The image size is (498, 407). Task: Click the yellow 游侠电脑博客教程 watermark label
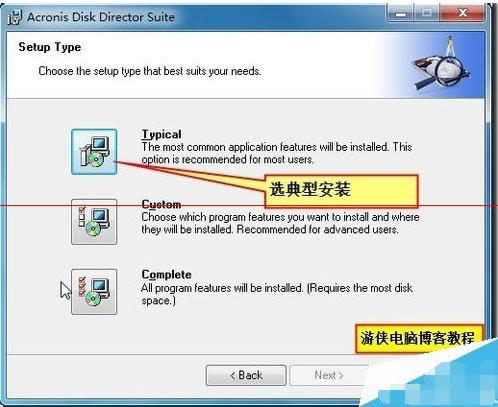tap(419, 338)
